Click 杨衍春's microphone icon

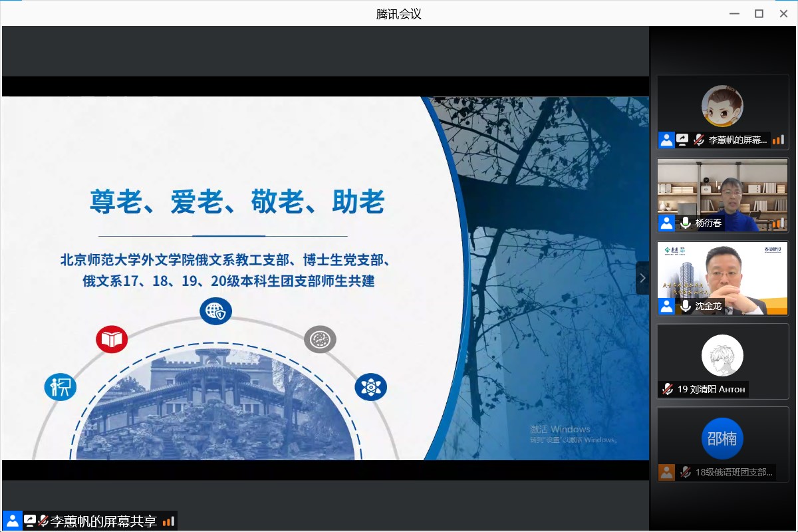(686, 223)
